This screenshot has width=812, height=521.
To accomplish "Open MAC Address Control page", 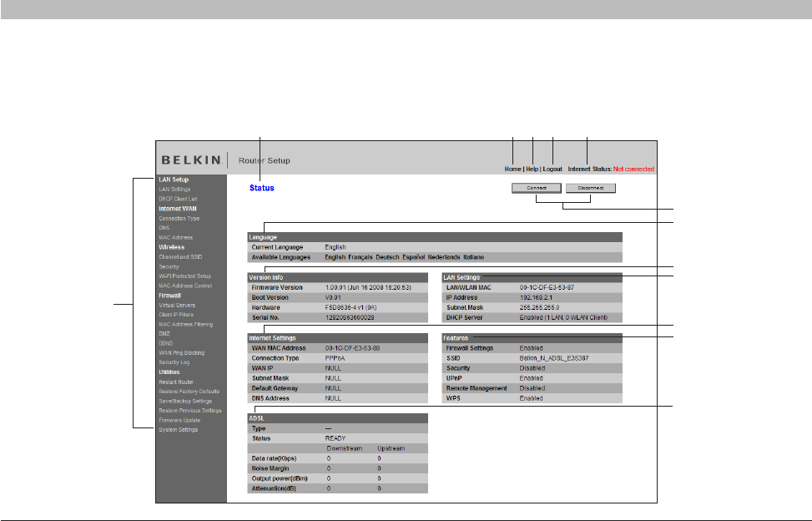I will tap(185, 286).
